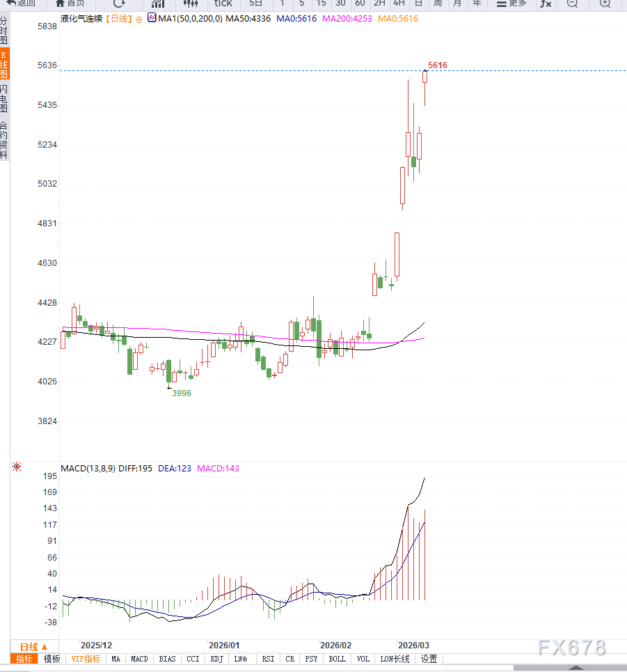The height and width of the screenshot is (672, 627).
Task: Click the 5616 latest price label
Action: click(x=438, y=65)
